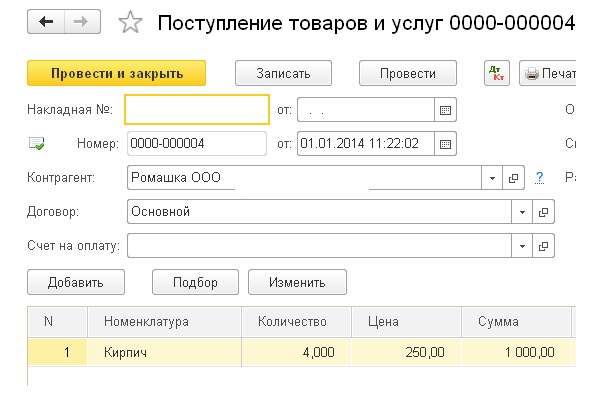The width and height of the screenshot is (593, 400).
Task: Click the Провести button
Action: coord(408,73)
